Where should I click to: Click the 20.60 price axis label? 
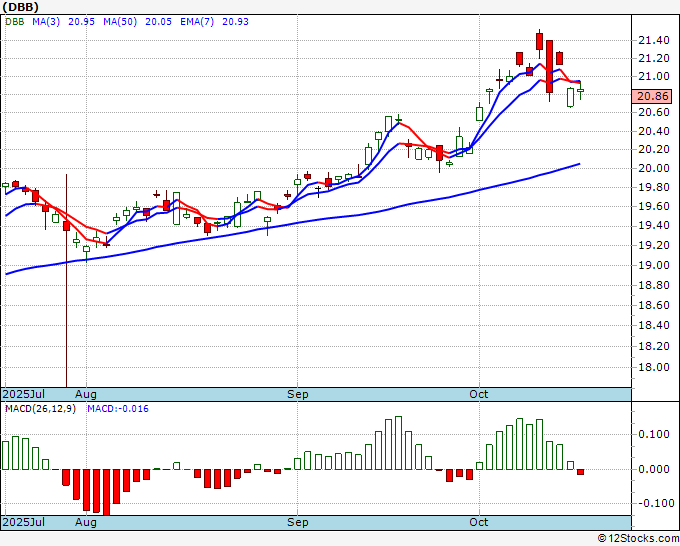tap(654, 113)
